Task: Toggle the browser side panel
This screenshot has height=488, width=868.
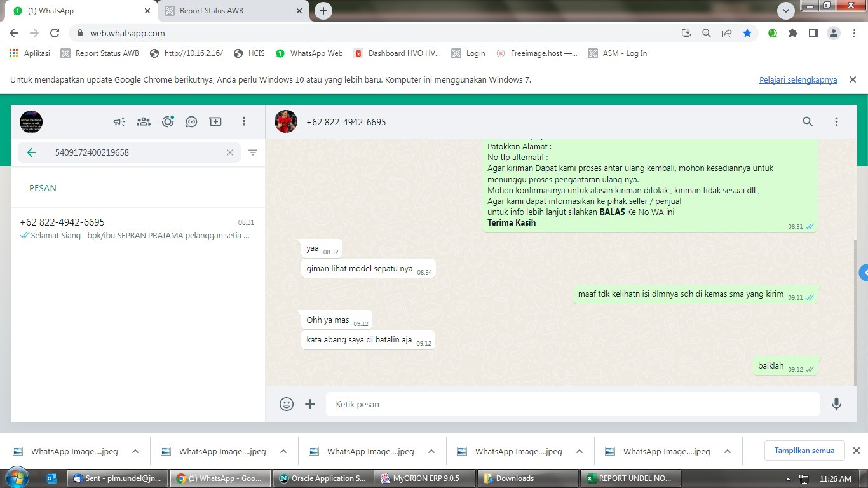Action: 813,33
